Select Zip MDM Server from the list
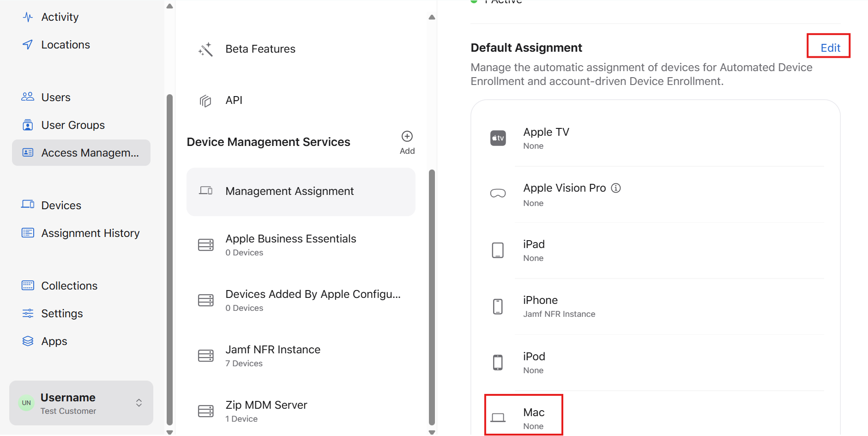The height and width of the screenshot is (436, 868). pyautogui.click(x=266, y=411)
